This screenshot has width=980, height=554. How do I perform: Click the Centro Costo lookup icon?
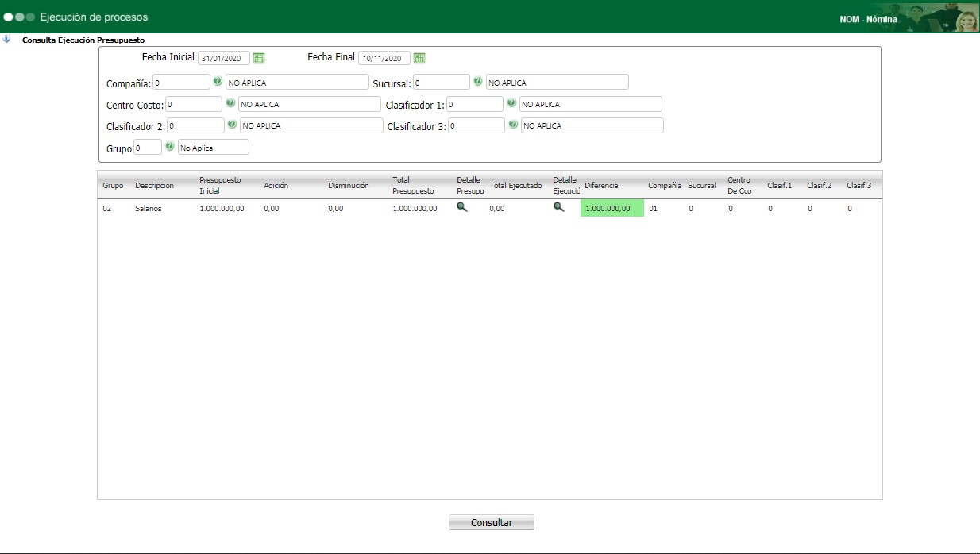tap(230, 103)
